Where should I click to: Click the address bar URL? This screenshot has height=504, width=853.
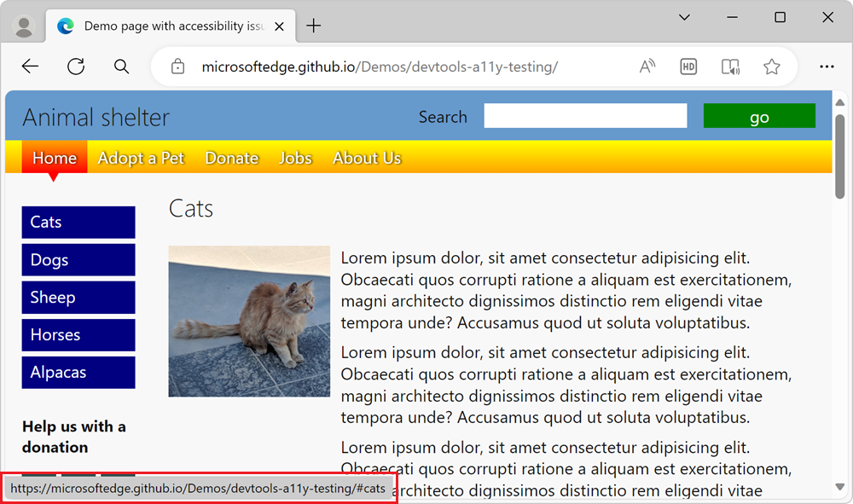pyautogui.click(x=380, y=67)
